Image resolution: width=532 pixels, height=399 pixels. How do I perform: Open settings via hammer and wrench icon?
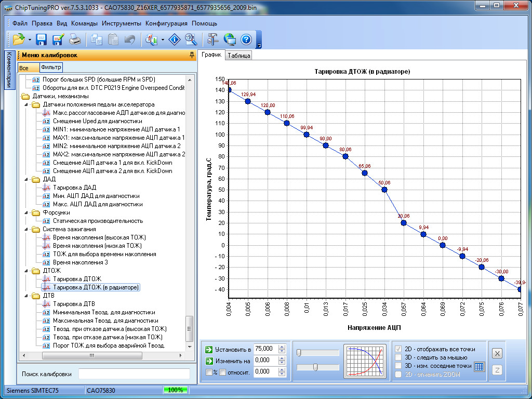pos(212,39)
